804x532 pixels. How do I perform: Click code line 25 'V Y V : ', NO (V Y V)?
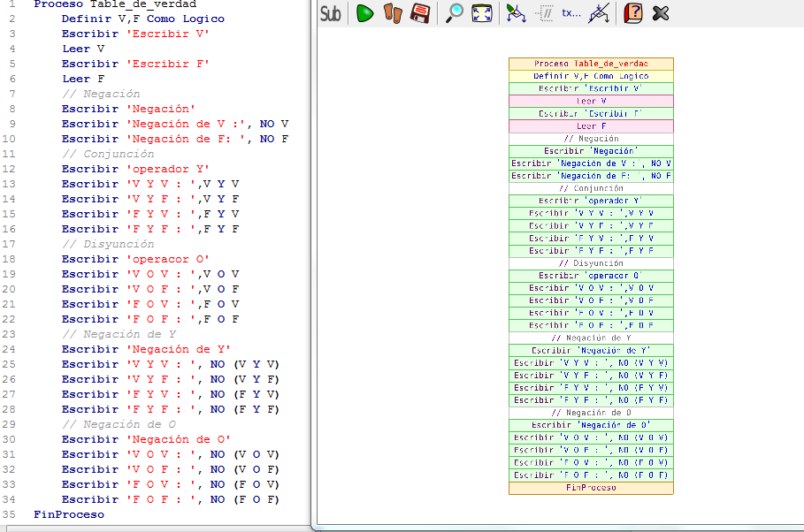click(170, 364)
